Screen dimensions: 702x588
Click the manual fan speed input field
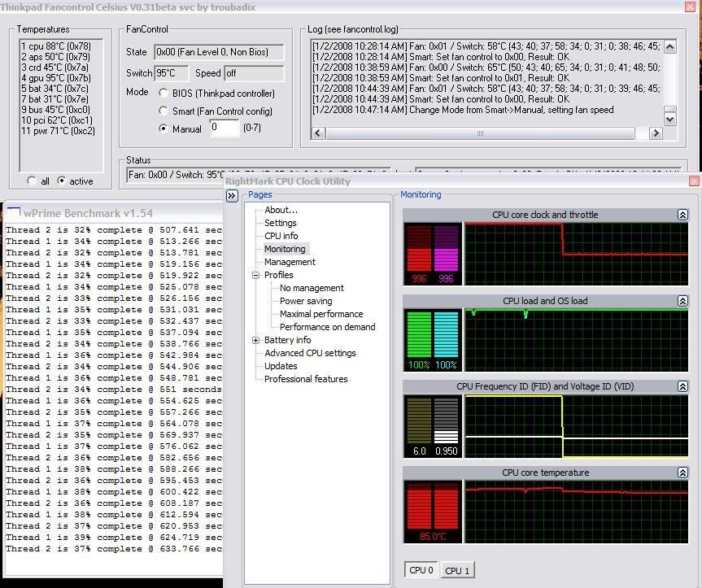225,128
